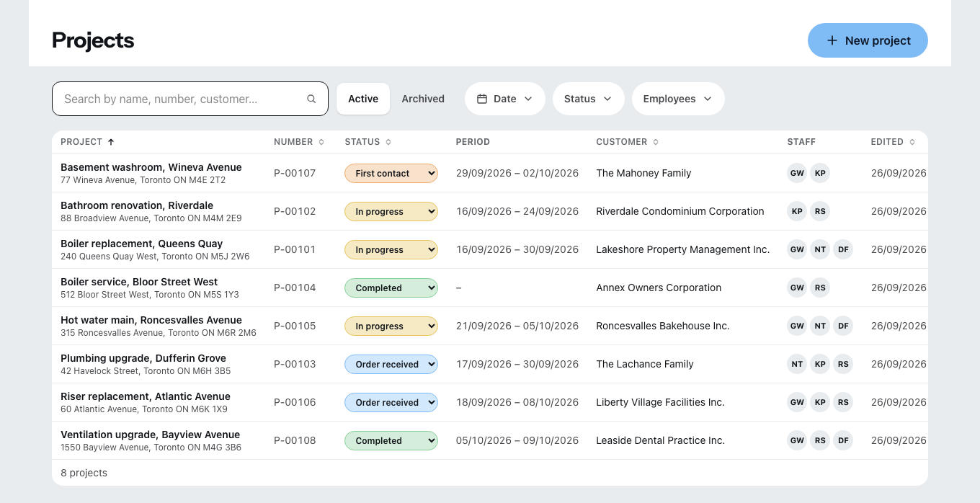Click RS avatar in Boiler service row
This screenshot has height=503, width=980.
coord(820,288)
